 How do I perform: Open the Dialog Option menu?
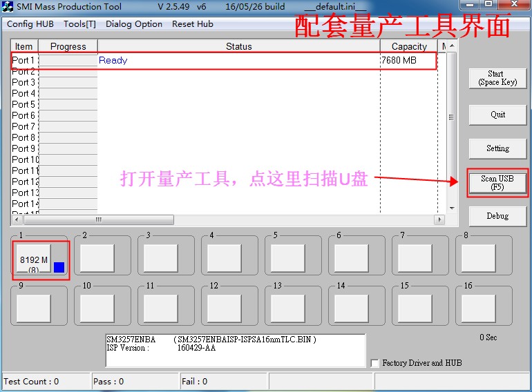[x=134, y=24]
